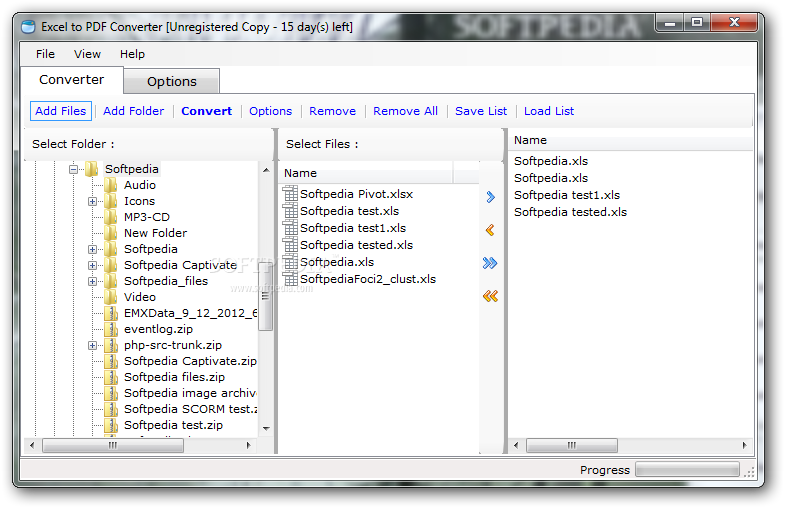Select the Softpedia SCORM test tree item
The width and height of the screenshot is (785, 508).
click(190, 409)
